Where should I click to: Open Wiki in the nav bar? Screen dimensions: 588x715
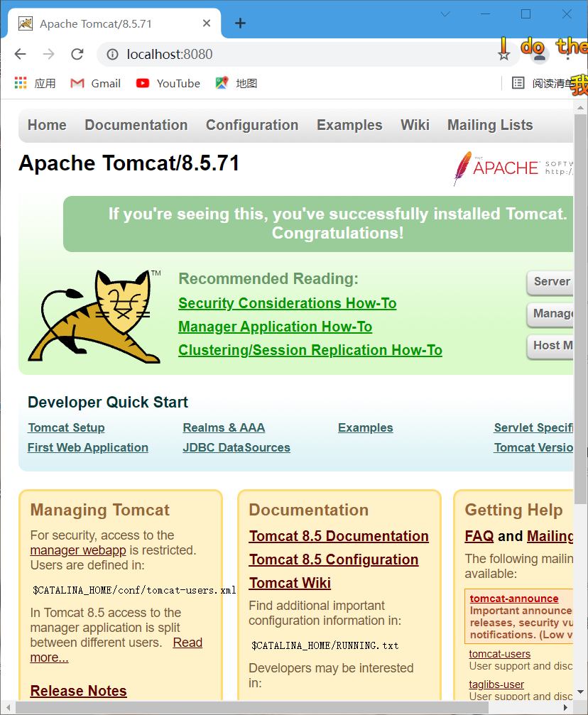coord(415,125)
